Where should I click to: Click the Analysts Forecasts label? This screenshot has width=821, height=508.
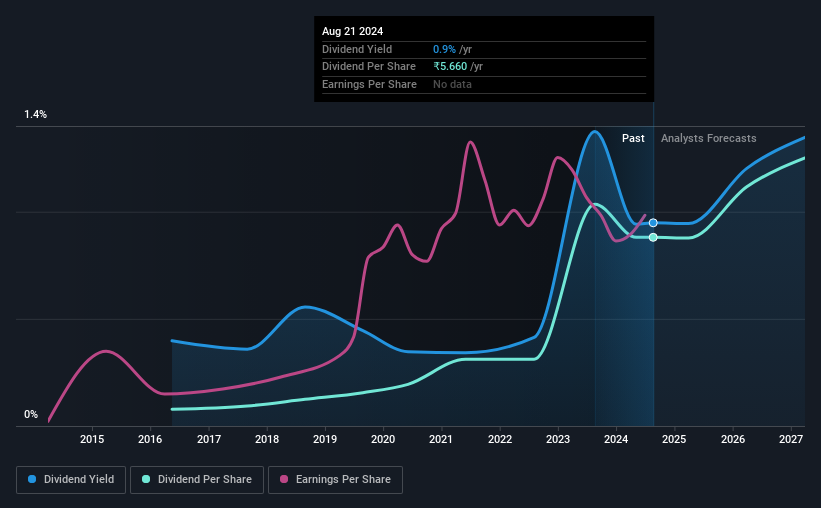click(x=708, y=138)
